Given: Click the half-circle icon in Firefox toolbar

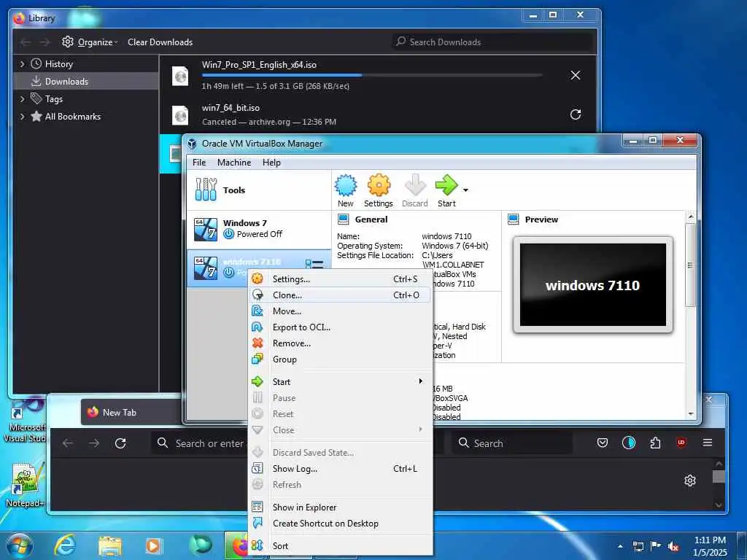Looking at the screenshot, I should point(628,443).
